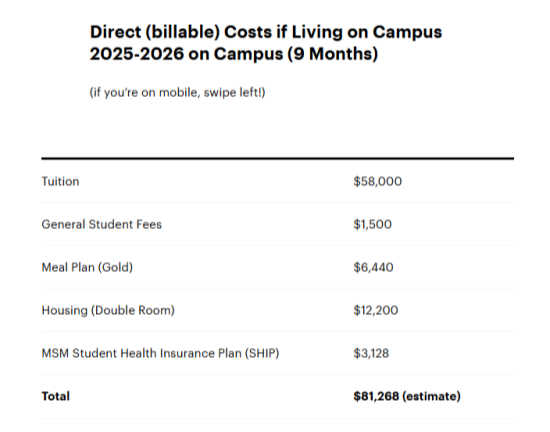Click the Tuition row label
The height and width of the screenshot is (432, 550).
60,181
